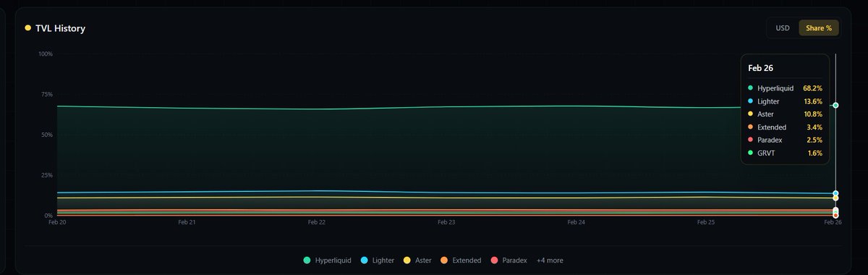
Task: Click the Feb 22 x-axis label
Action: coord(317,223)
